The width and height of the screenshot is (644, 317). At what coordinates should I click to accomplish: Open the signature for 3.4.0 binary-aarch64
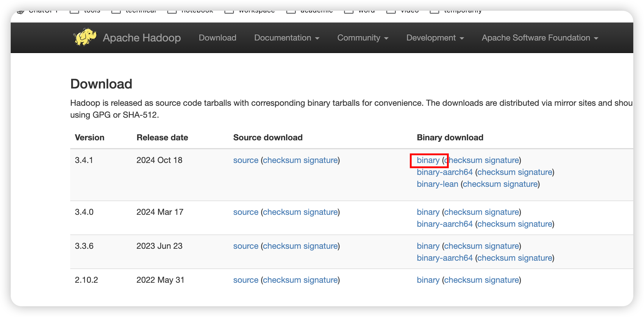(535, 224)
